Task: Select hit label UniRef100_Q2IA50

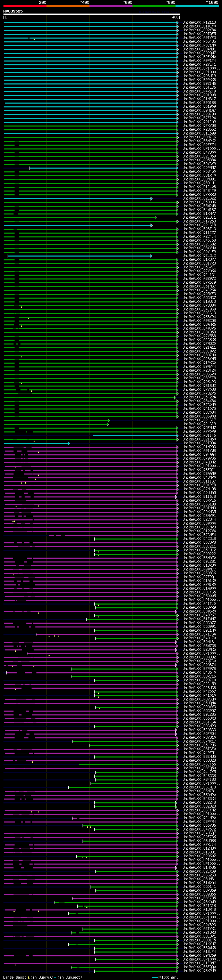Action: tap(199, 439)
